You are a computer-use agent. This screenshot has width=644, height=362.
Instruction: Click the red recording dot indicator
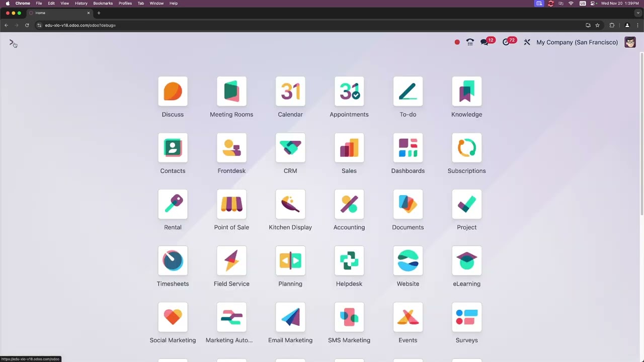click(457, 42)
